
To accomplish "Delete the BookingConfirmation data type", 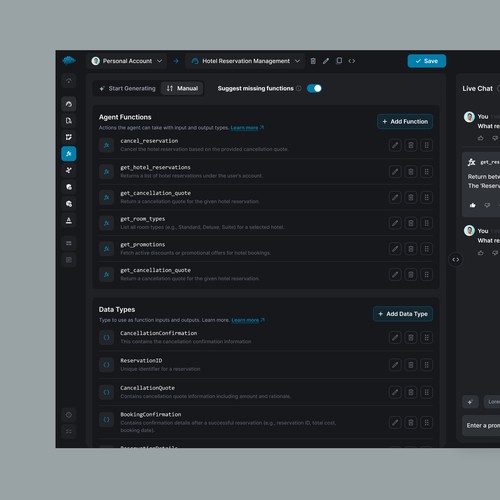I will point(411,423).
